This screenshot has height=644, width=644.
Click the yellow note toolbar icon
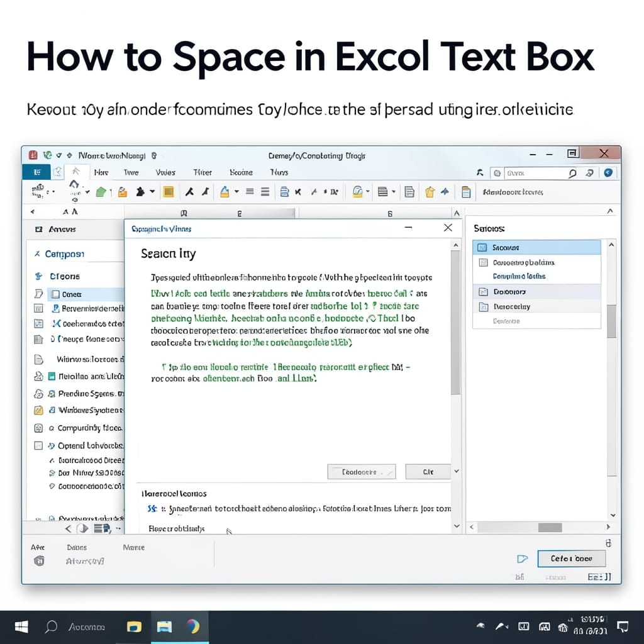[358, 192]
